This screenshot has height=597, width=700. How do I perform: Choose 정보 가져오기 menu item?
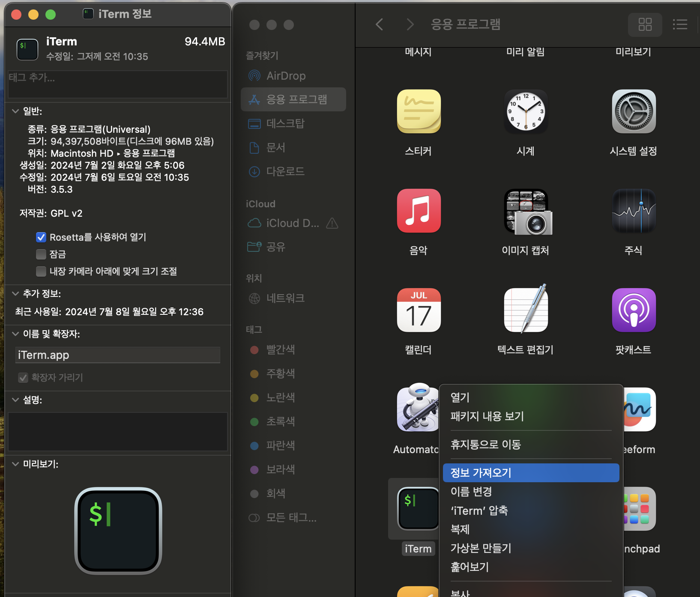pos(531,473)
